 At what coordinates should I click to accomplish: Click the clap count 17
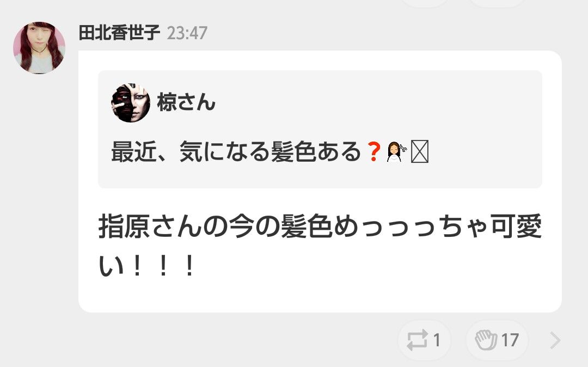tap(510, 340)
